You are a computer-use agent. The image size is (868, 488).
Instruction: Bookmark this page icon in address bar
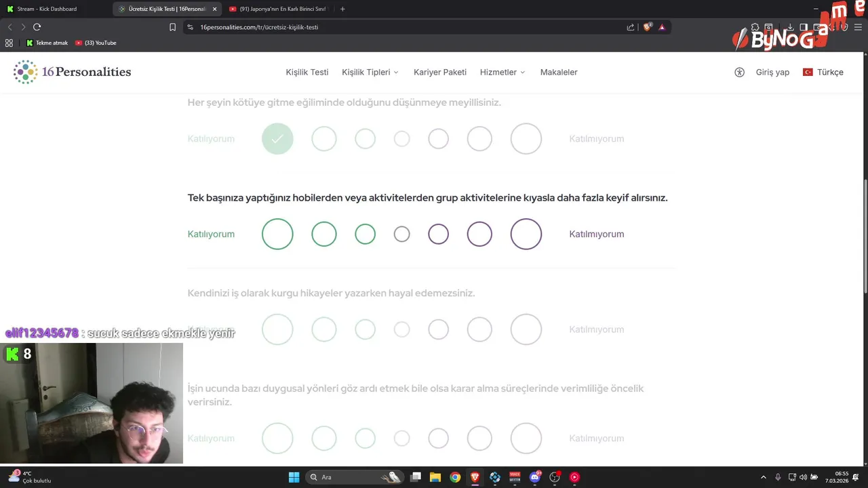172,27
